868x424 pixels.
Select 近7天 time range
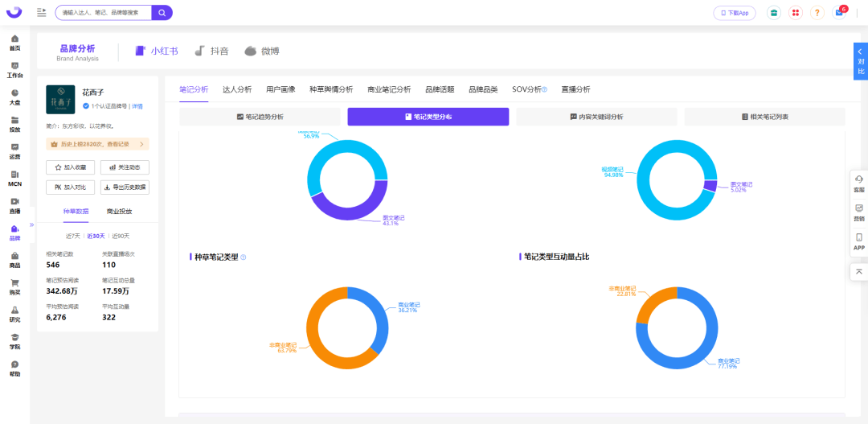point(73,236)
